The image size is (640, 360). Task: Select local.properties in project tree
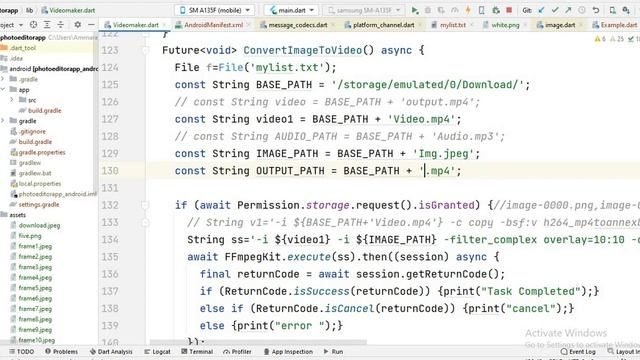(35, 183)
